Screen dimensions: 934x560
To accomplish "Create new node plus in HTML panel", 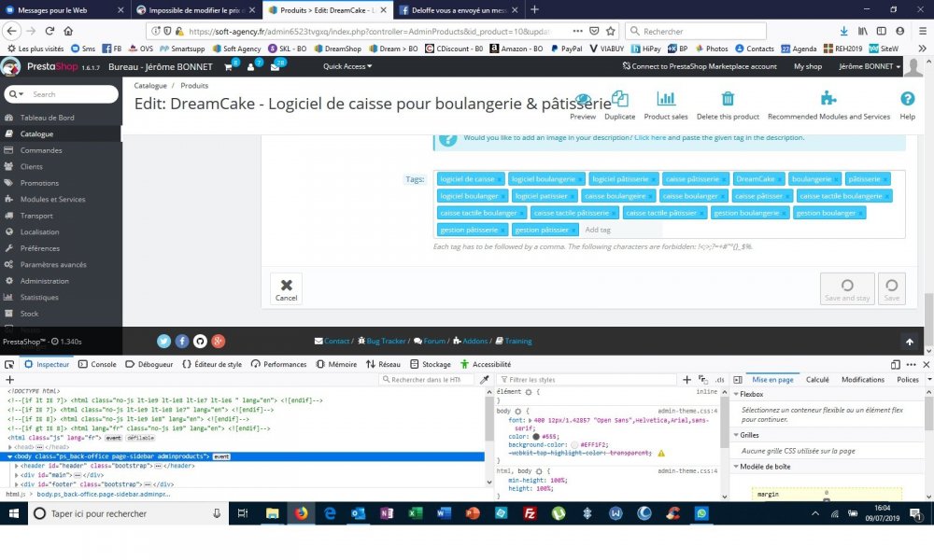I will tap(9, 380).
